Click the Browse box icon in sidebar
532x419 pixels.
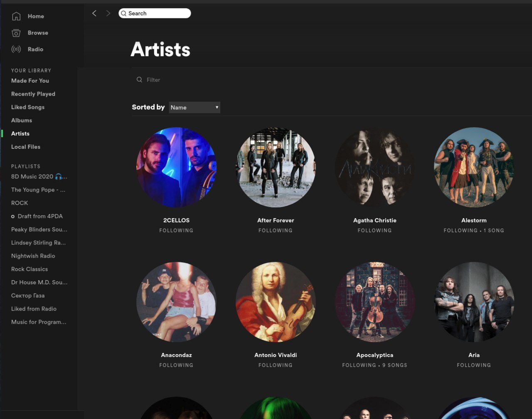coord(16,33)
